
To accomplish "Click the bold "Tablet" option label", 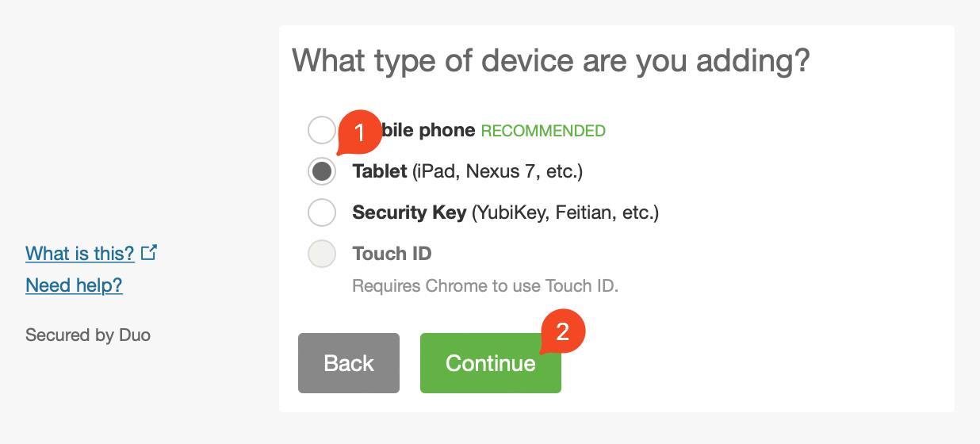I will click(380, 171).
